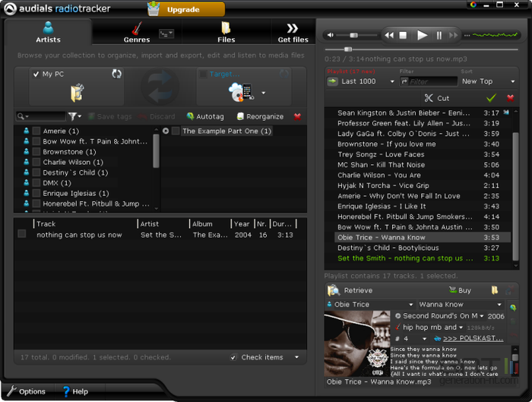Viewport: 532px width, 402px height.
Task: Click the circle icon beside The Example Part One
Action: pyautogui.click(x=166, y=131)
